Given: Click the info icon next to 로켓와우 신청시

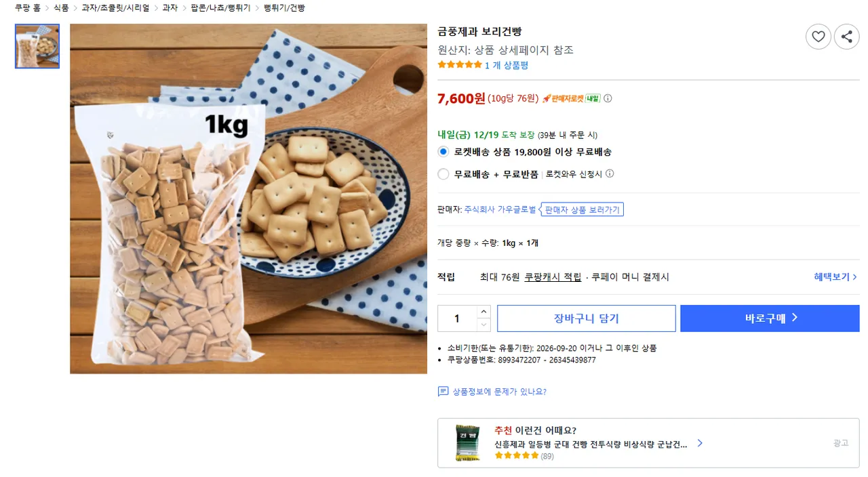Looking at the screenshot, I should (610, 174).
